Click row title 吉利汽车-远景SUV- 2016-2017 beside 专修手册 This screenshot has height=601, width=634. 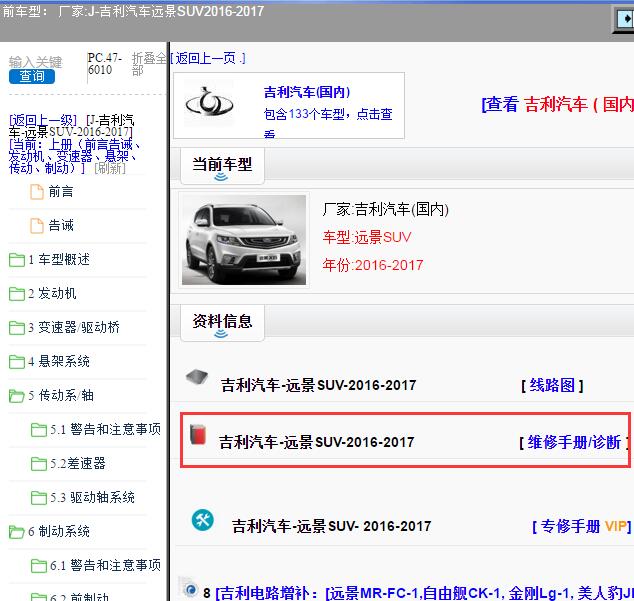(331, 526)
